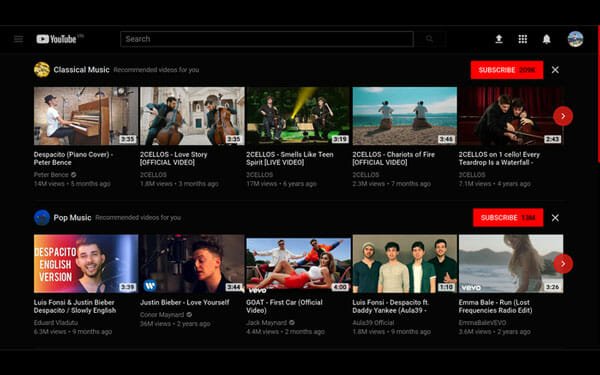Subscribe to the Pop Music channel
The height and width of the screenshot is (375, 600).
click(508, 217)
